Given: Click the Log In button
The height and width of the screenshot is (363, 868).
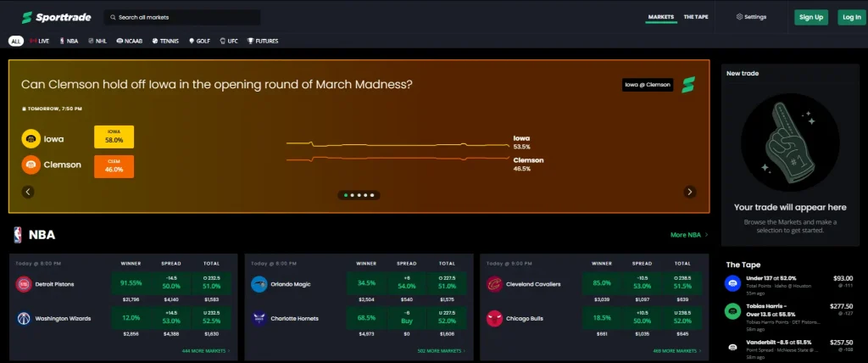Looking at the screenshot, I should 851,17.
